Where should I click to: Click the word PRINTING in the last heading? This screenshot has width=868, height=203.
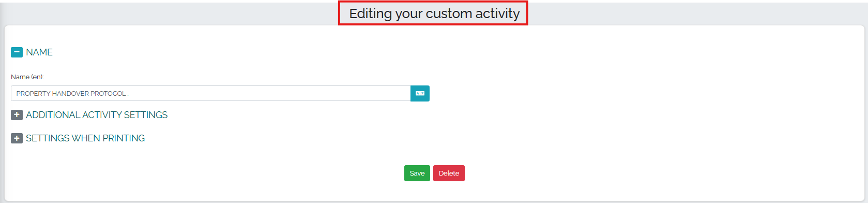coord(124,138)
